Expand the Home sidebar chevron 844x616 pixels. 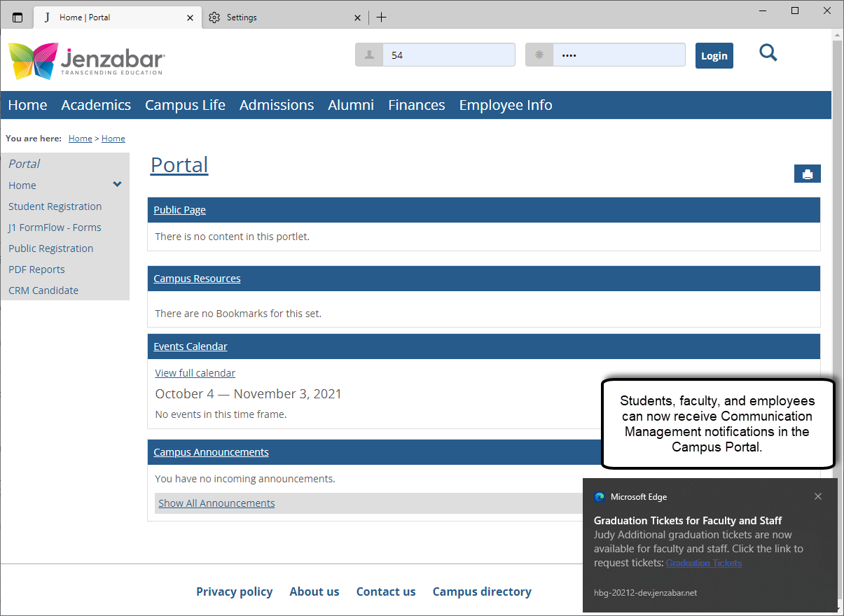click(x=117, y=184)
